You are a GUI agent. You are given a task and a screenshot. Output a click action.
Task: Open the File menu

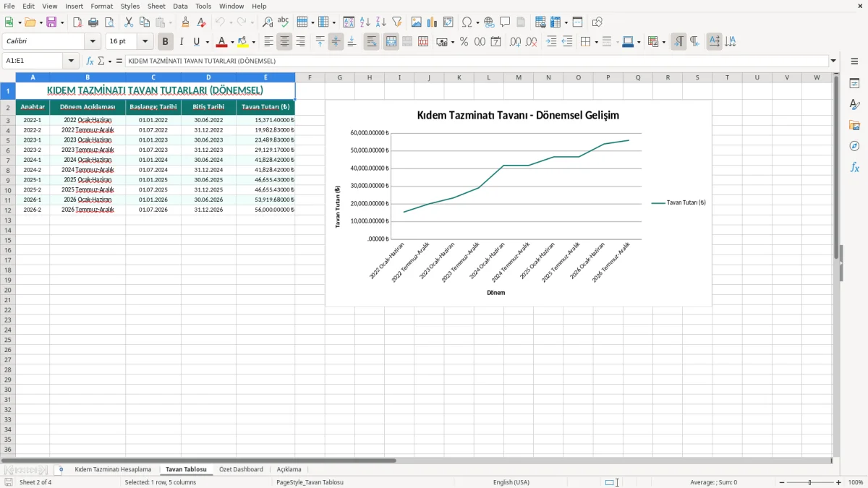[9, 6]
